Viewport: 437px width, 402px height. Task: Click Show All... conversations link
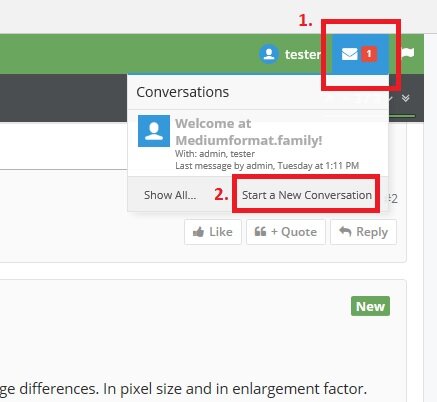pyautogui.click(x=170, y=195)
